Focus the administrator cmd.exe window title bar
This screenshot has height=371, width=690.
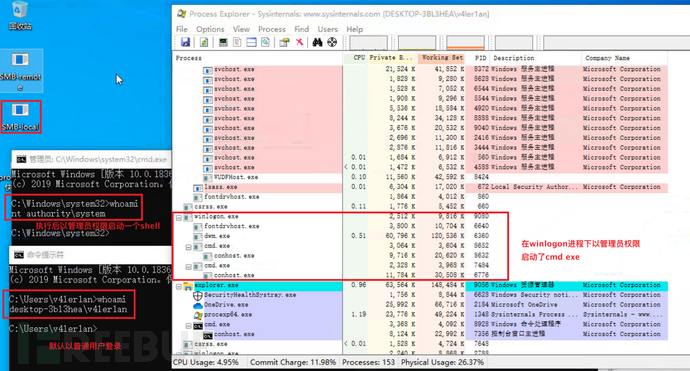point(92,159)
